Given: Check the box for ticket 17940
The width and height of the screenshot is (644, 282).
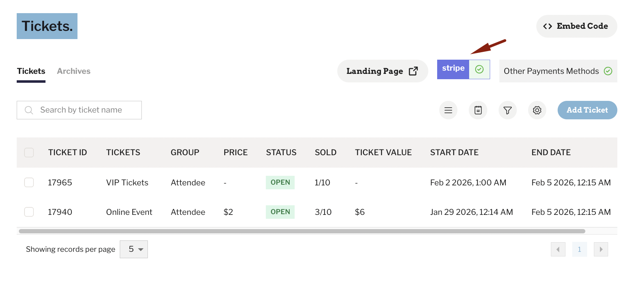Looking at the screenshot, I should pos(29,212).
